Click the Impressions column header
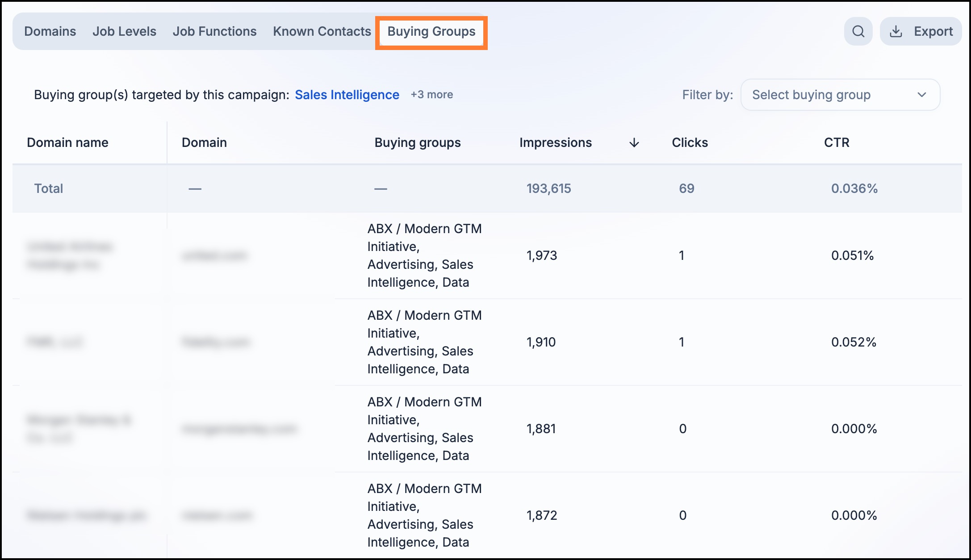The image size is (971, 560). (556, 142)
